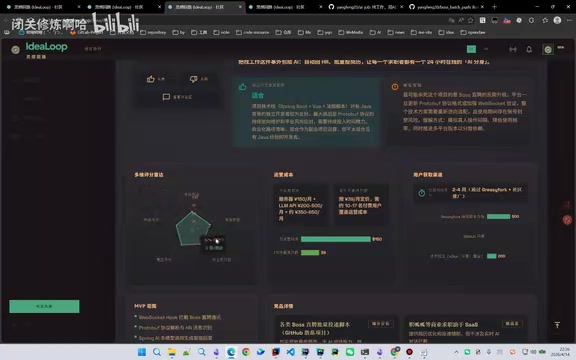Image resolution: width=576 pixels, height=360 pixels.
Task: Click the timer icon in user acquisition card
Action: pos(422,192)
